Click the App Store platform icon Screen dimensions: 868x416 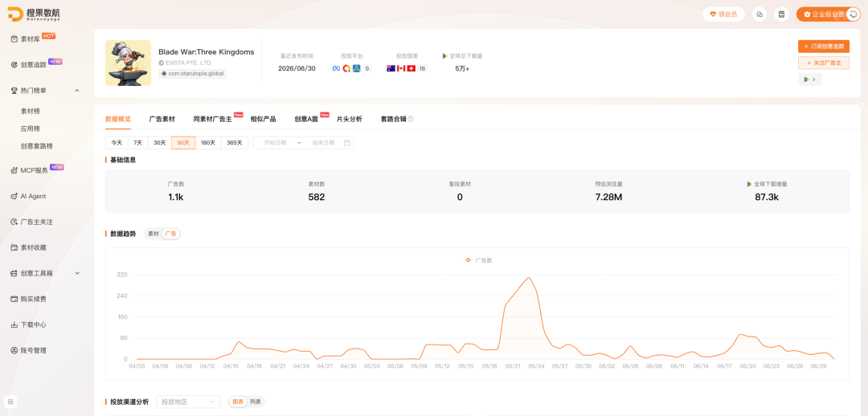click(x=357, y=68)
